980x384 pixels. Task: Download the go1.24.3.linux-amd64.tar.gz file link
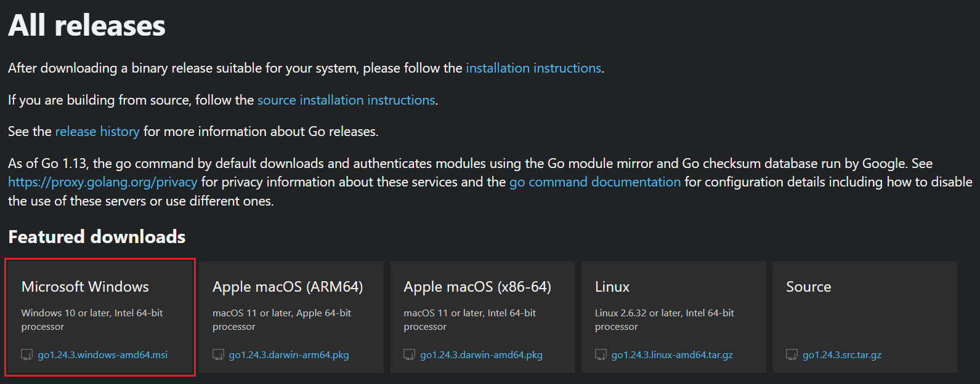[x=672, y=355]
